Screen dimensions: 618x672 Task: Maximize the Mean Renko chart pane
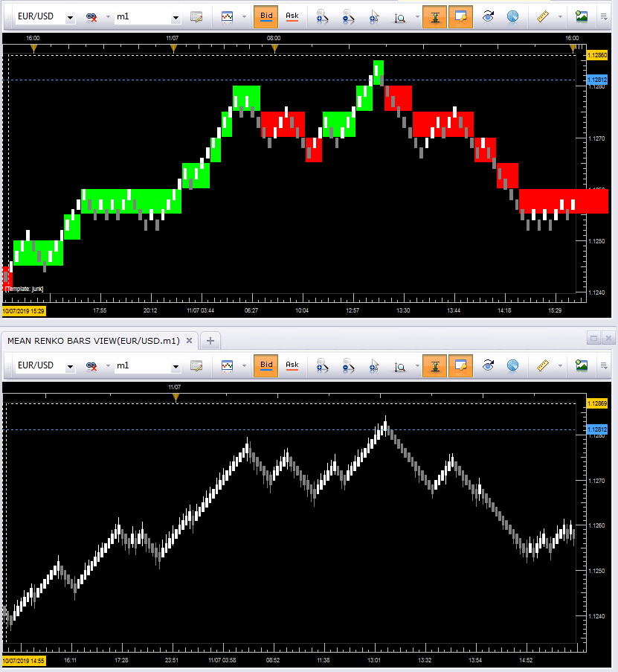[x=593, y=338]
